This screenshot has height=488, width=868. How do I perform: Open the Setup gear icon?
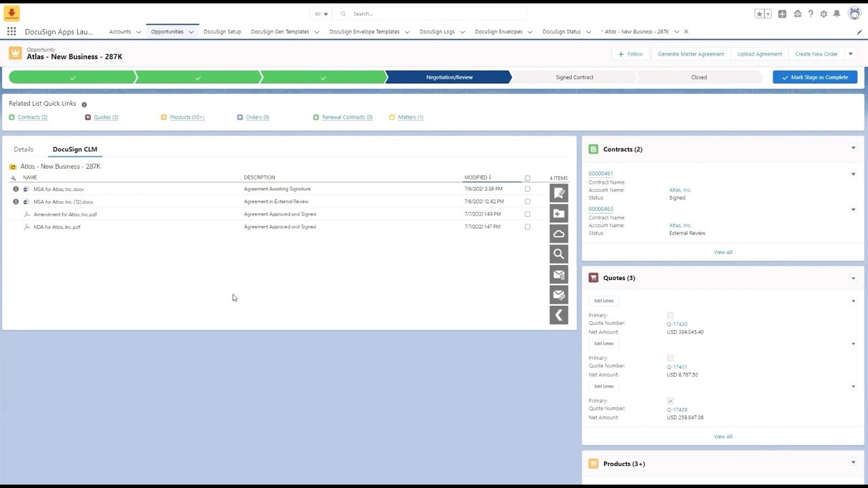coord(824,14)
